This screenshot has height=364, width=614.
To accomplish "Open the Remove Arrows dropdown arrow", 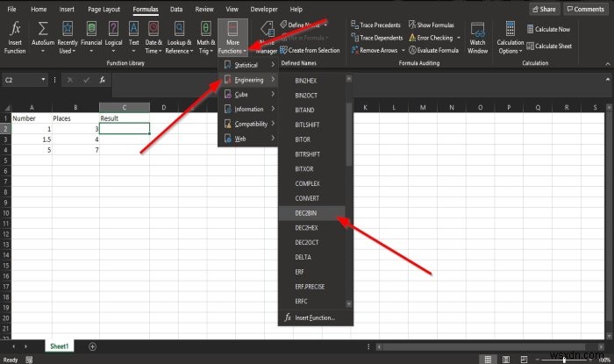I will tap(403, 51).
